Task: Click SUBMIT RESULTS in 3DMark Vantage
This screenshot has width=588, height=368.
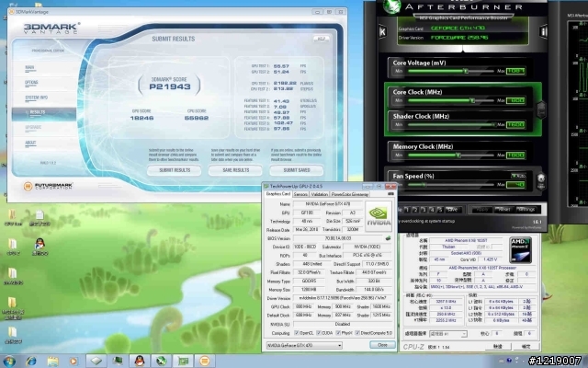Action: pos(175,170)
